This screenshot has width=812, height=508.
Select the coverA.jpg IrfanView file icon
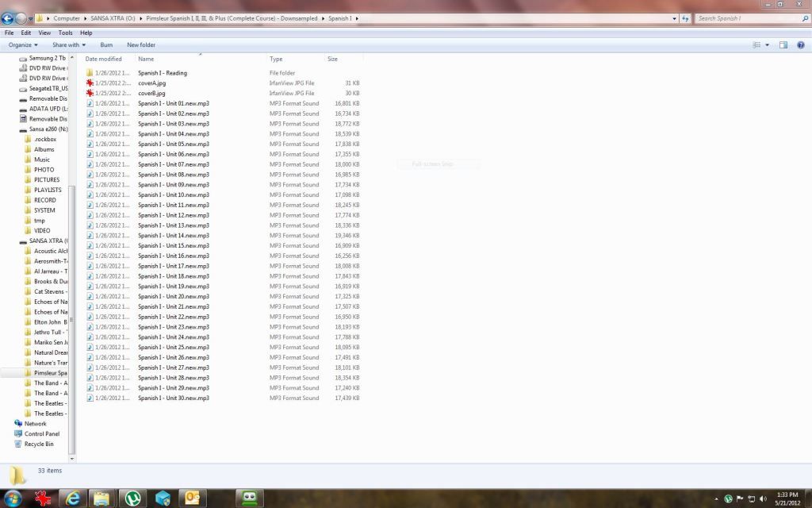(90, 83)
